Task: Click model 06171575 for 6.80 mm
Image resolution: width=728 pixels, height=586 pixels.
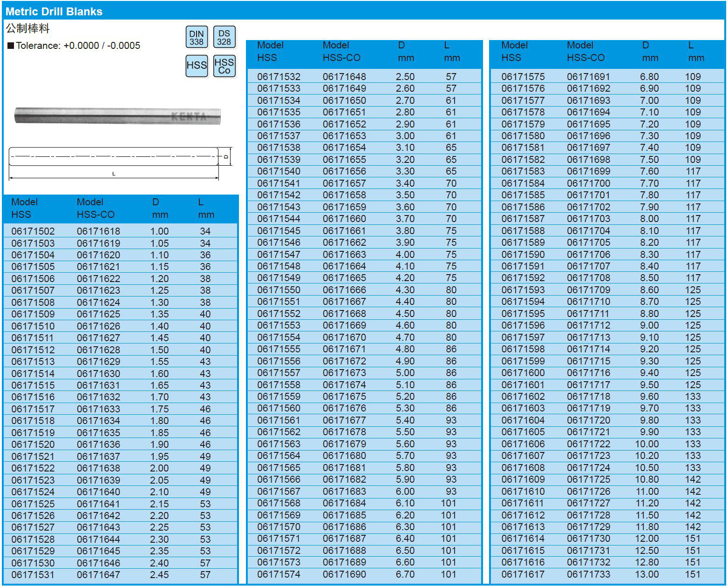Action: coord(523,77)
